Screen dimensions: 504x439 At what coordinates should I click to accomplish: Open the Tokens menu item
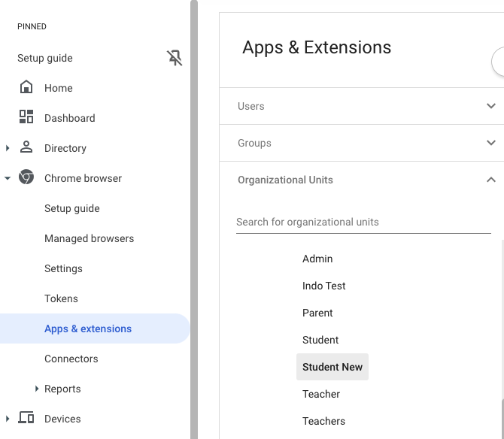(61, 298)
